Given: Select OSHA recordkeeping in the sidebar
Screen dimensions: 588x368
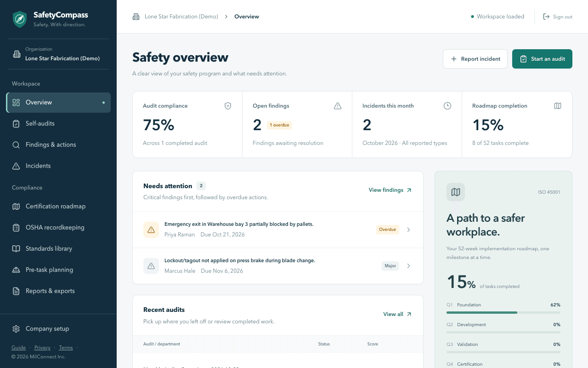Looking at the screenshot, I should [58, 227].
